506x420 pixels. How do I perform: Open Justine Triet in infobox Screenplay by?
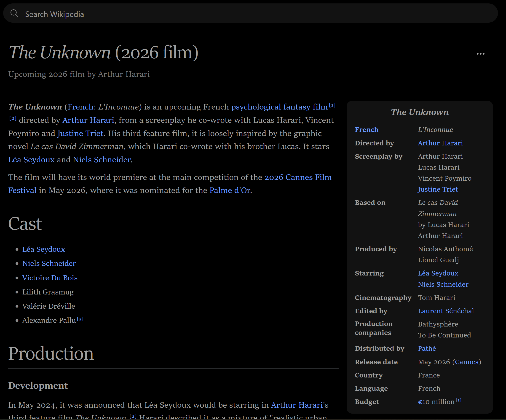click(x=438, y=189)
